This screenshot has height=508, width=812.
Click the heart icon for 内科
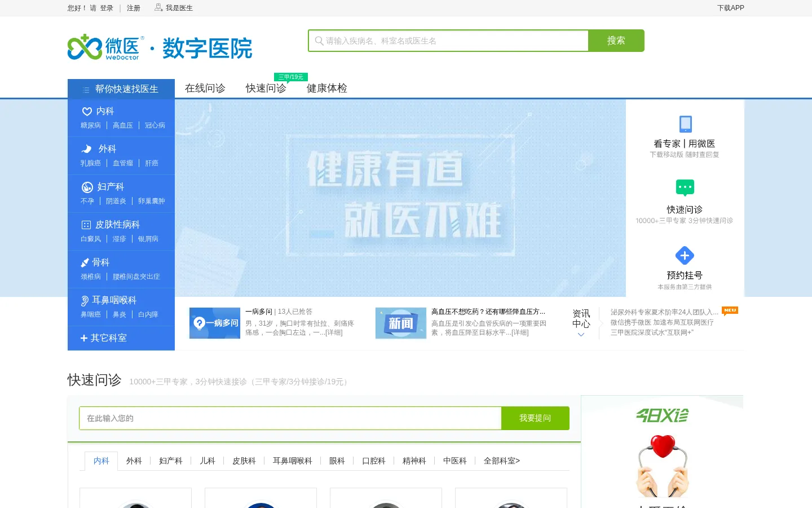[87, 111]
